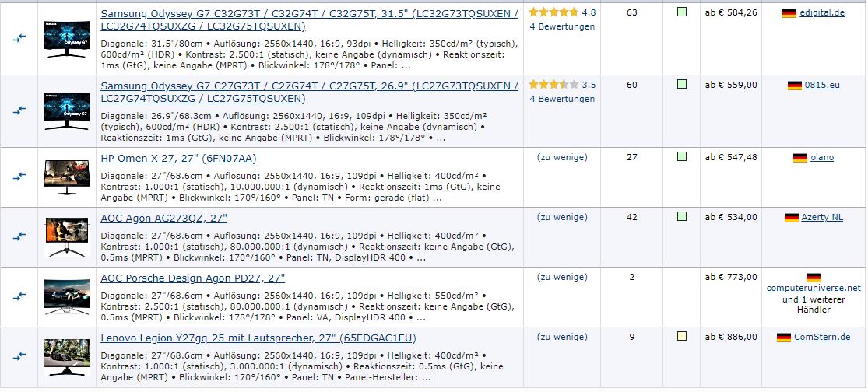Click price ab € 534,00

[x=731, y=217]
